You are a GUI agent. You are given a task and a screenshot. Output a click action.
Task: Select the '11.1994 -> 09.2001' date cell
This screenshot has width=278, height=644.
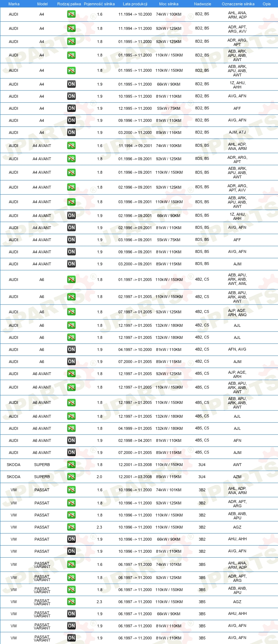coord(135,146)
